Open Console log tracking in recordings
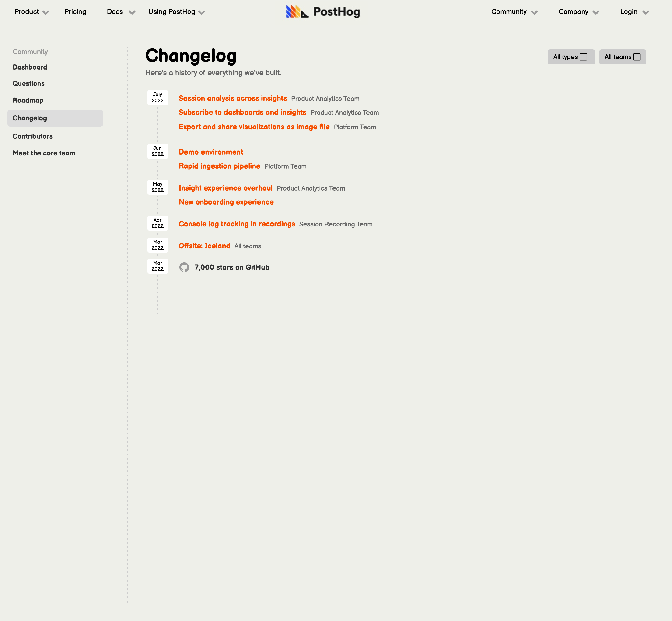 click(237, 224)
